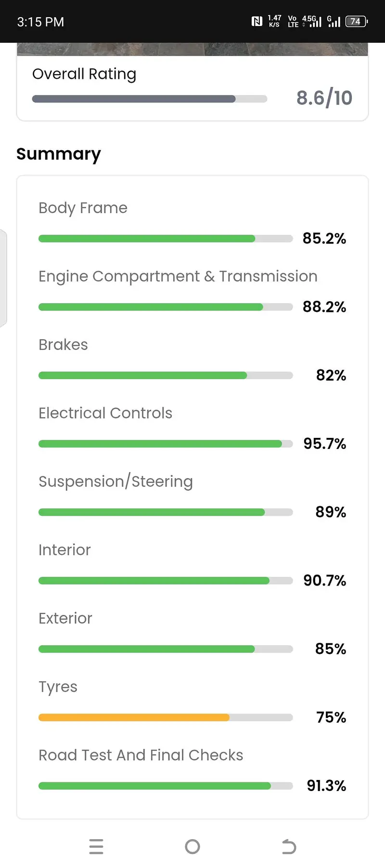
Task: Click the vehicle image strip at top
Action: coord(192,49)
